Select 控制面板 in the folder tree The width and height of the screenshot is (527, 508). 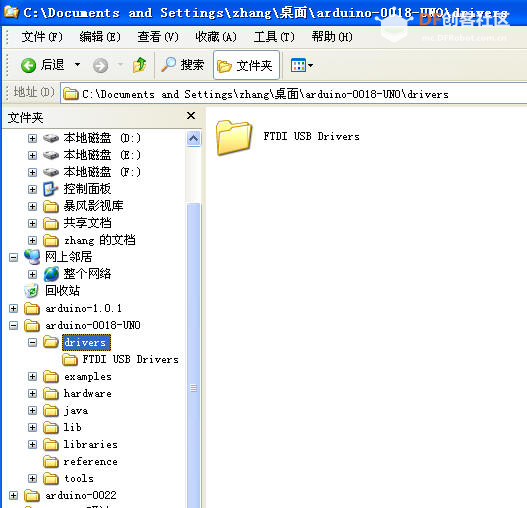coord(87,189)
